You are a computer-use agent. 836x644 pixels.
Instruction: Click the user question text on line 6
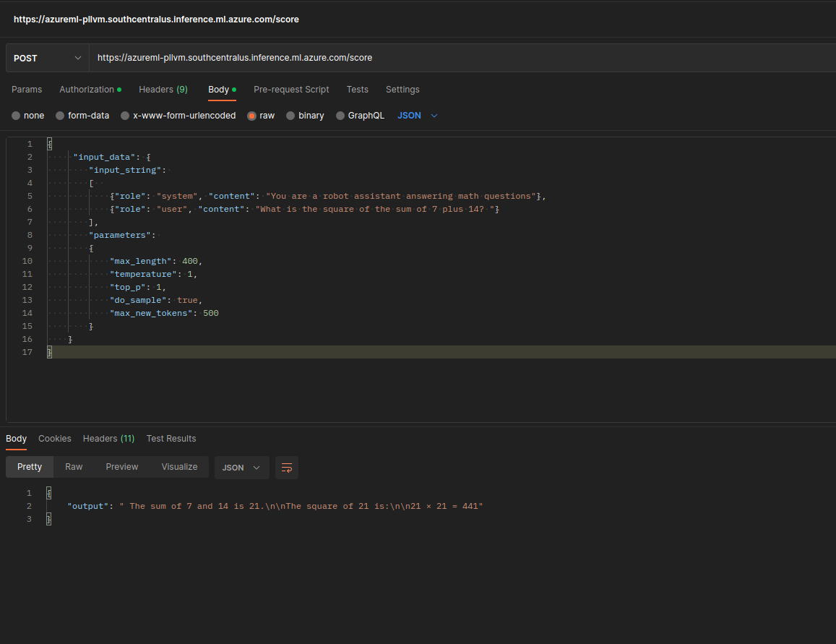[x=375, y=209]
